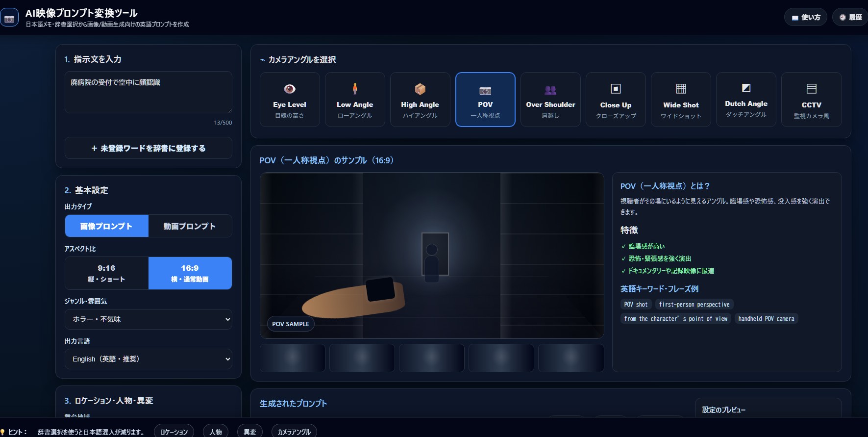Screen dimensions: 868x437
Task: Click the camera app logo icon
Action: [9, 19]
